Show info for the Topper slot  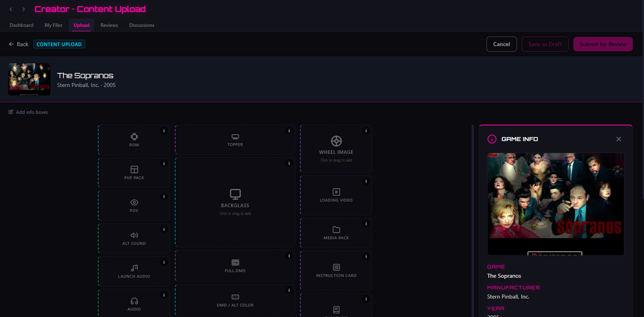point(289,131)
